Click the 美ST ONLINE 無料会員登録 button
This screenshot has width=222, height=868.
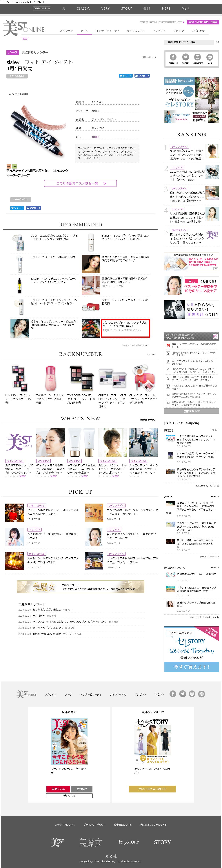203,22
